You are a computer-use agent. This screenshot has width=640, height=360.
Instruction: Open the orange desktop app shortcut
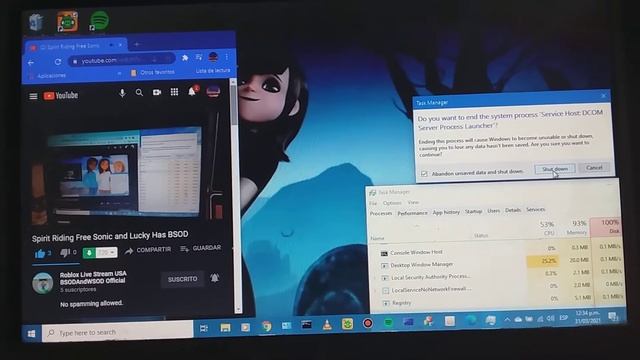point(67,21)
